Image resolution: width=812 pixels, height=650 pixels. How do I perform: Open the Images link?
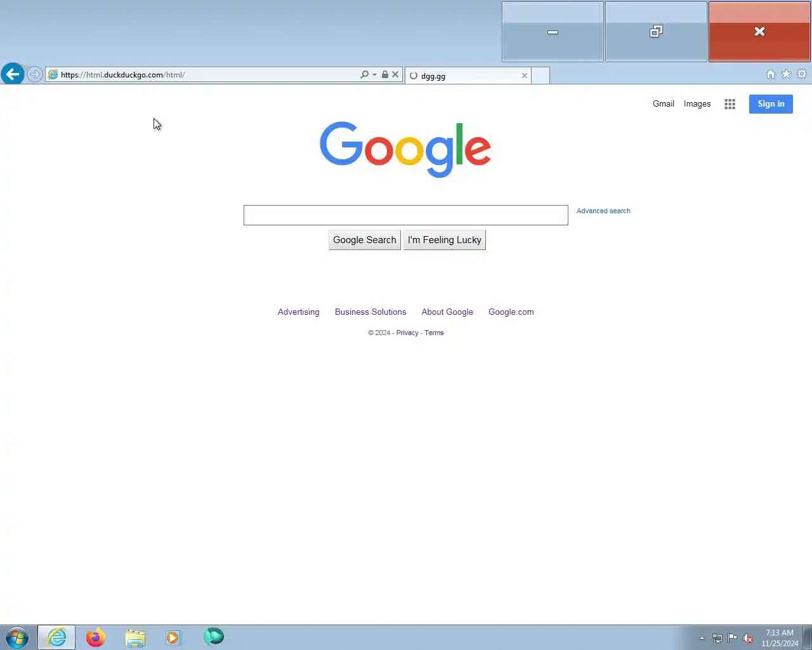pyautogui.click(x=697, y=104)
